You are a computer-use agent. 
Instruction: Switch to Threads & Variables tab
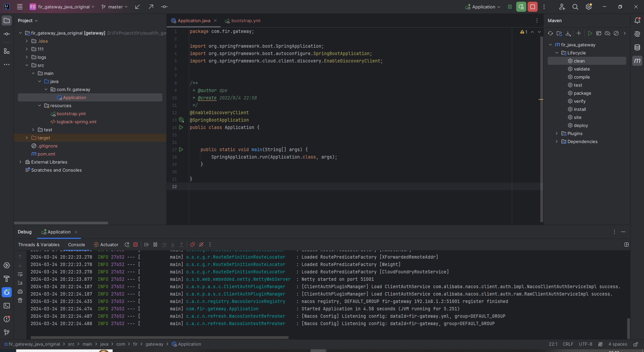click(39, 245)
